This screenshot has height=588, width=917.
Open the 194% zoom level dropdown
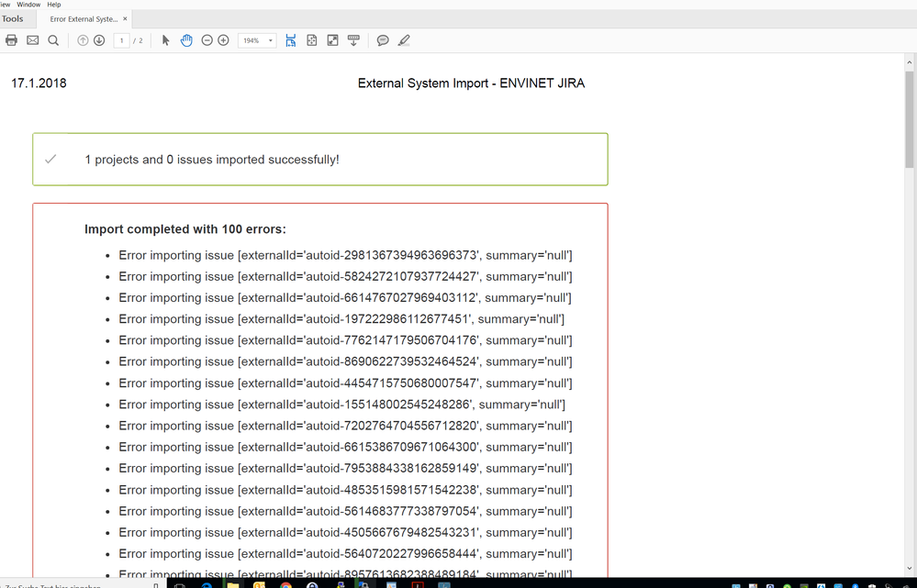(257, 40)
